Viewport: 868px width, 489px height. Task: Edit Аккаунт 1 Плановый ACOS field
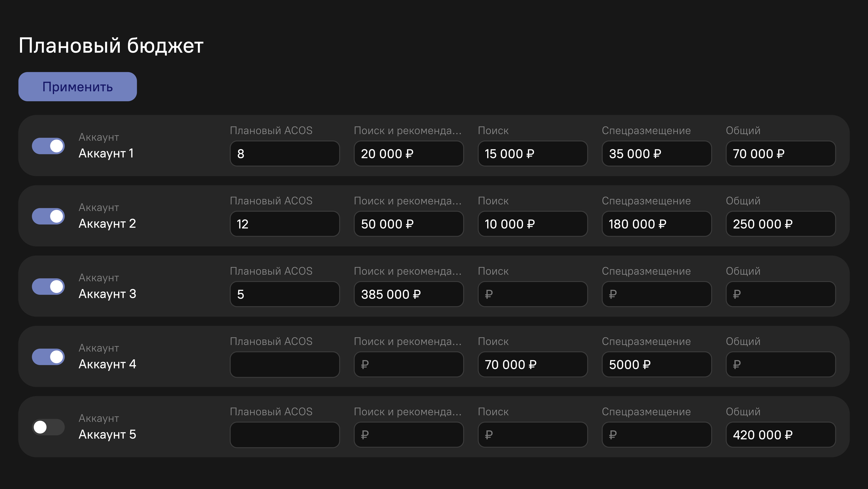(285, 154)
